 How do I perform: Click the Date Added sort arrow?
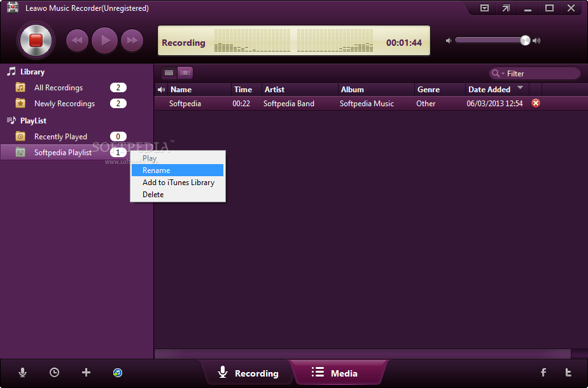click(520, 88)
